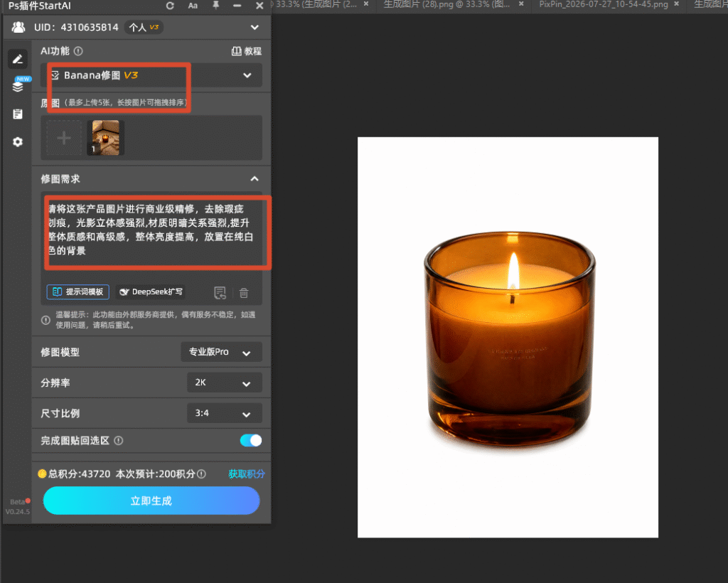Open the Aa font size setting

click(x=193, y=6)
